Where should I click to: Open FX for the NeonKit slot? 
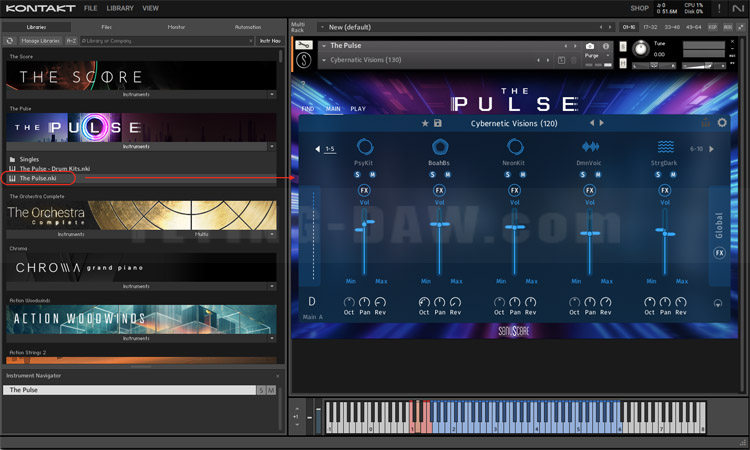click(515, 190)
